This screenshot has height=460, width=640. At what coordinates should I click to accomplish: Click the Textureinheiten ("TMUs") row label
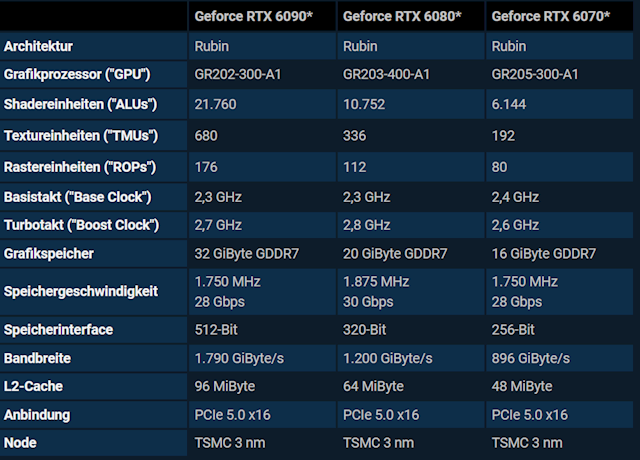click(x=81, y=135)
